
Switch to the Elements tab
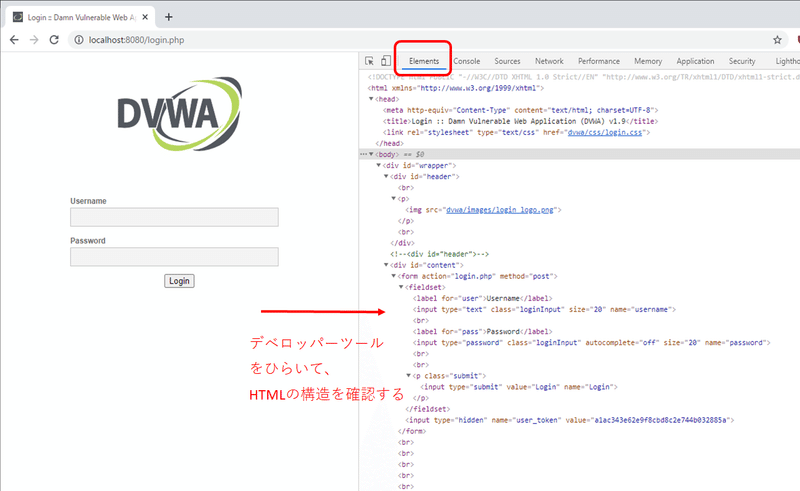[423, 61]
